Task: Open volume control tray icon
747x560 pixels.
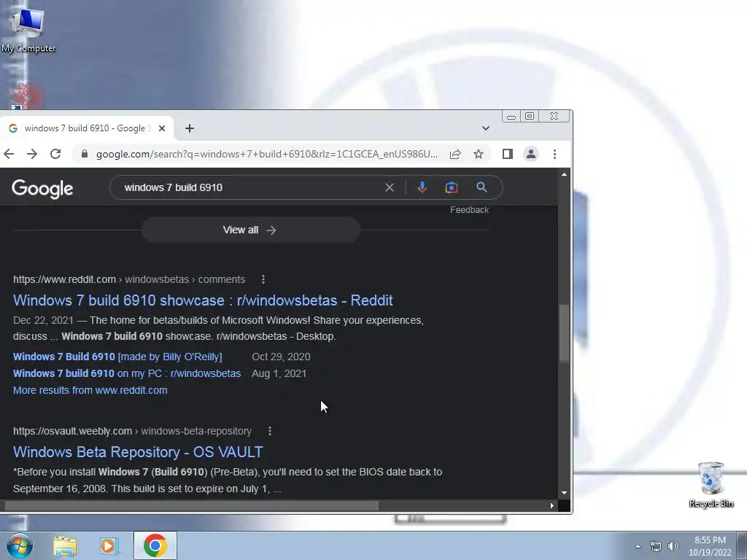Action: (x=673, y=546)
